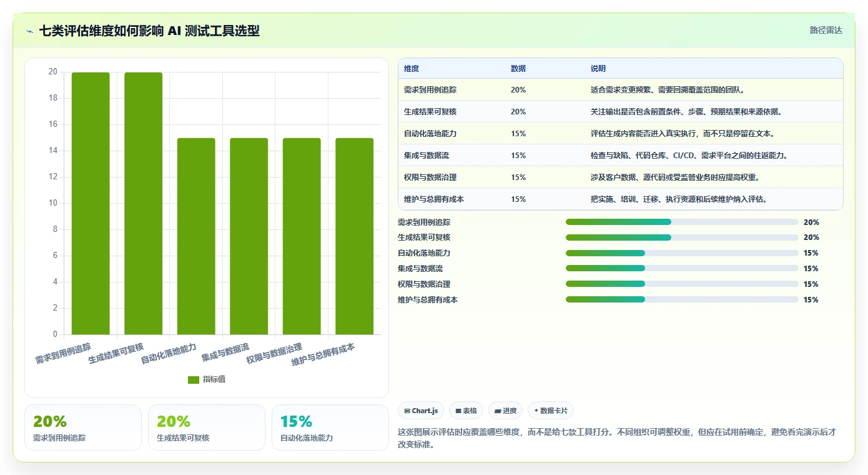Click 20% value next to 生成结果可复核 progress bar
868x475 pixels.
(x=811, y=237)
